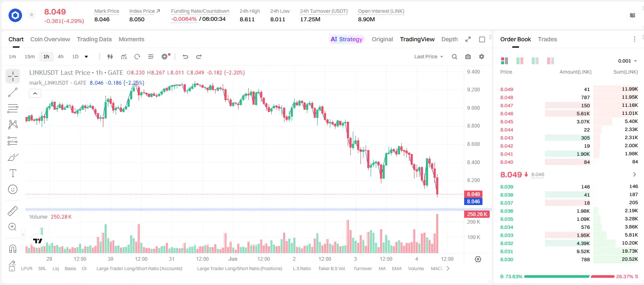Switch to the Trades tab
The width and height of the screenshot is (644, 285).
[x=547, y=39]
